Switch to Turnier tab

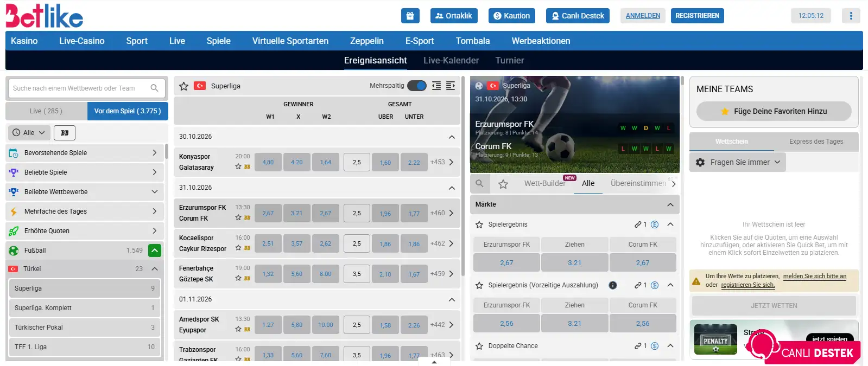tap(510, 61)
